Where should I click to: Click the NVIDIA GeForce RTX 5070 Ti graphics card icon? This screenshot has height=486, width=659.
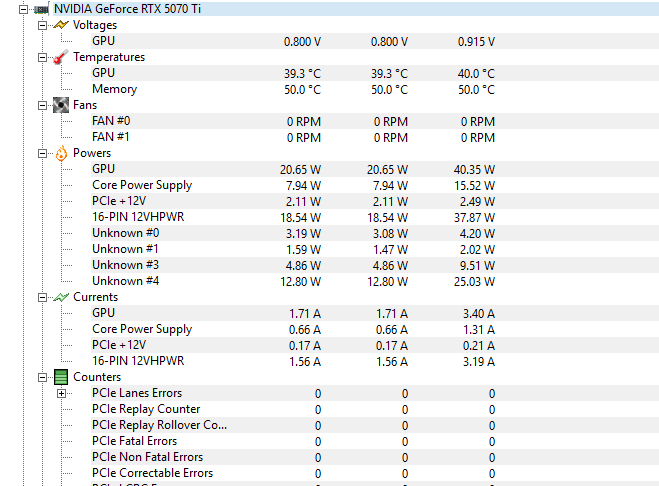tap(41, 9)
